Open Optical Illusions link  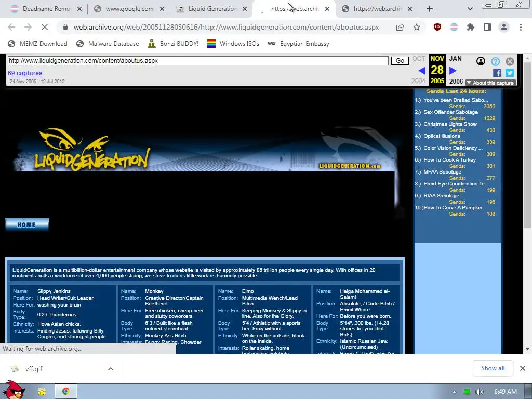[442, 136]
